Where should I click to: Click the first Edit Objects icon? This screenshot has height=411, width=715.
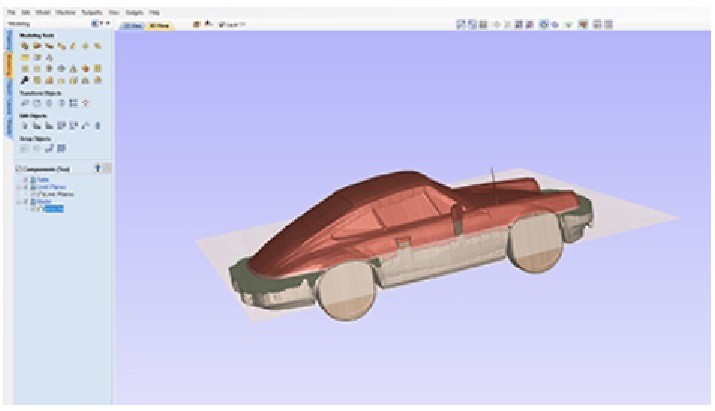coord(24,125)
